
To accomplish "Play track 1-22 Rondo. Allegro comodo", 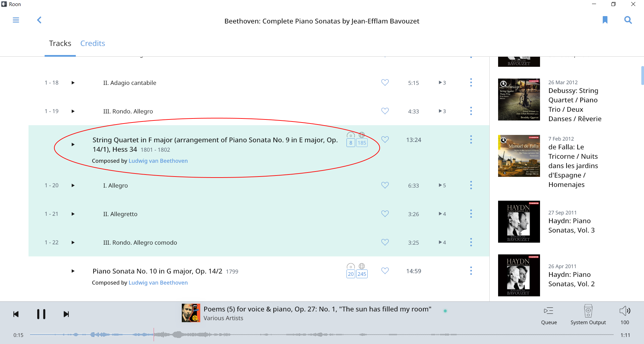I will [x=73, y=243].
